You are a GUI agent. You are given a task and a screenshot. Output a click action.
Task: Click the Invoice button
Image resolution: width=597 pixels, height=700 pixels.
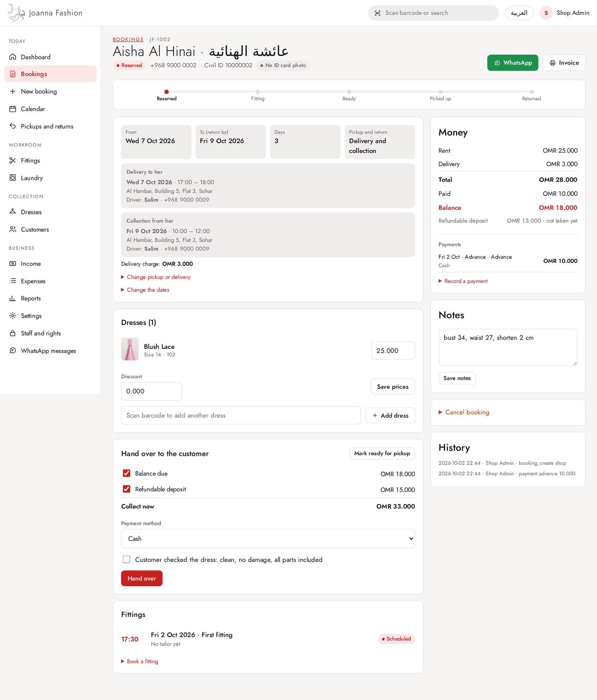click(564, 63)
